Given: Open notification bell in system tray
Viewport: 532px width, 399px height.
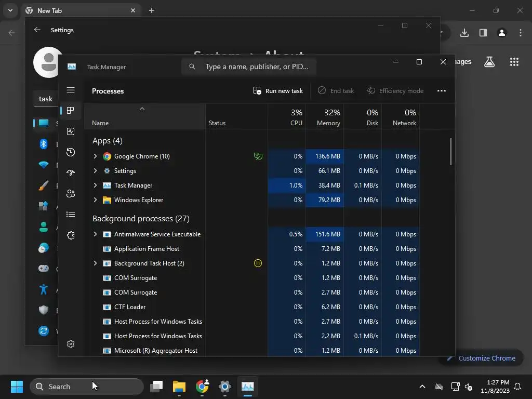Looking at the screenshot, I should tap(517, 387).
